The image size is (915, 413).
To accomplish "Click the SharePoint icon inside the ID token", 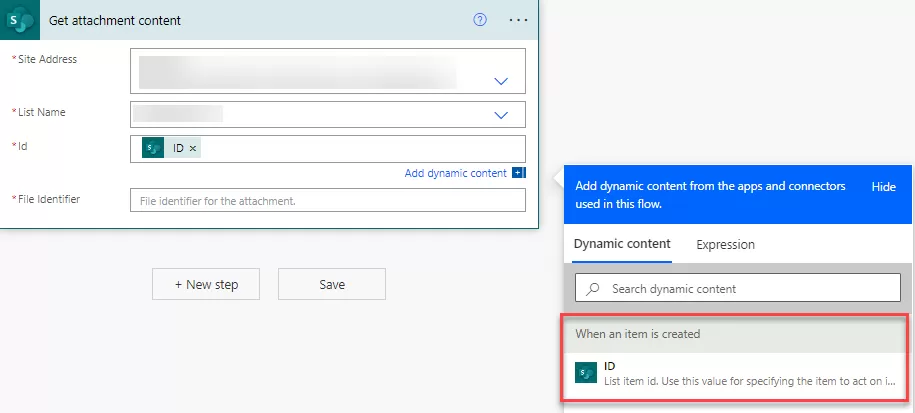I will (x=153, y=148).
